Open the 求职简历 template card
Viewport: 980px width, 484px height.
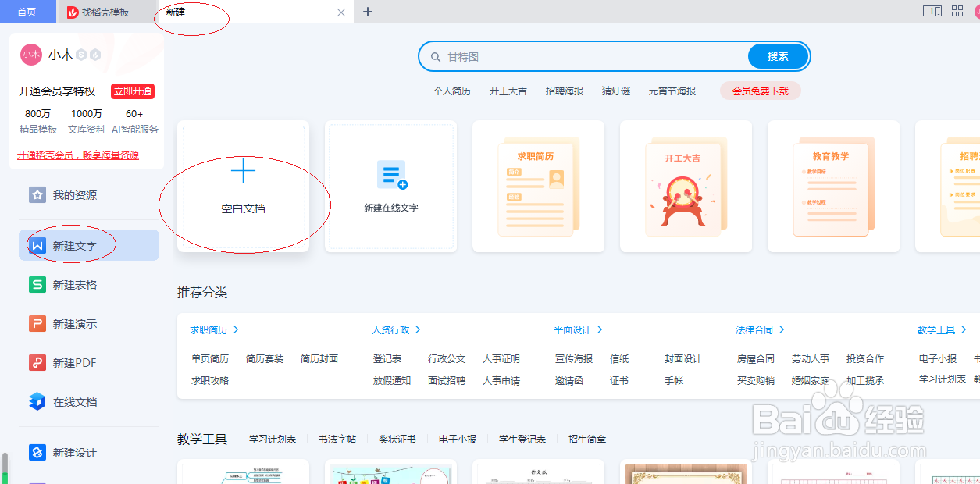pyautogui.click(x=539, y=187)
